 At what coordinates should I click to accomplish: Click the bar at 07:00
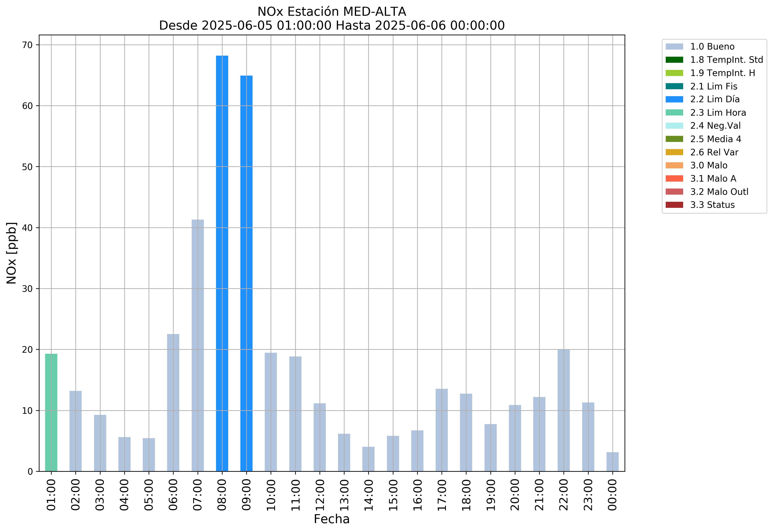click(198, 345)
